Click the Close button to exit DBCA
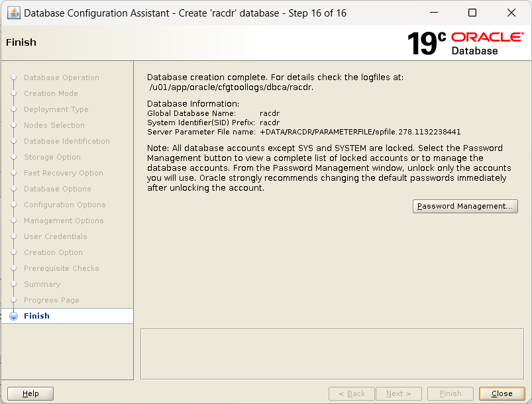532x404 pixels. (x=502, y=393)
